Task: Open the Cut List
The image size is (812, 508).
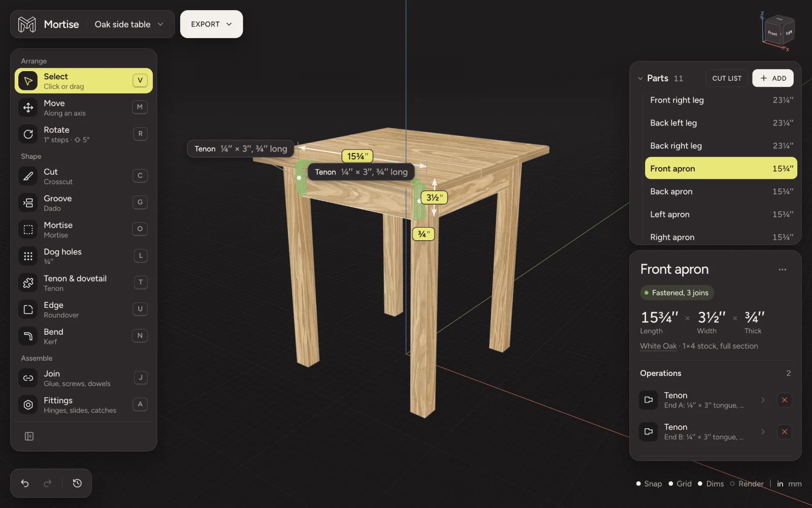Action: [x=727, y=78]
